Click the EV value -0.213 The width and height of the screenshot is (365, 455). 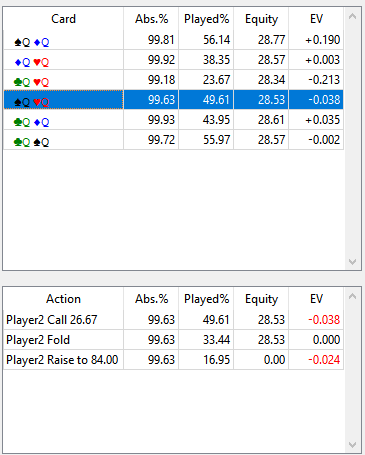(x=324, y=80)
